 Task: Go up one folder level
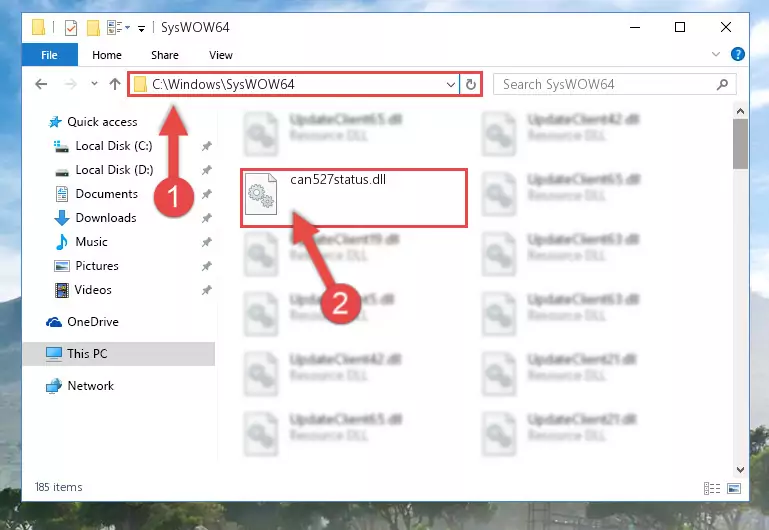[115, 84]
